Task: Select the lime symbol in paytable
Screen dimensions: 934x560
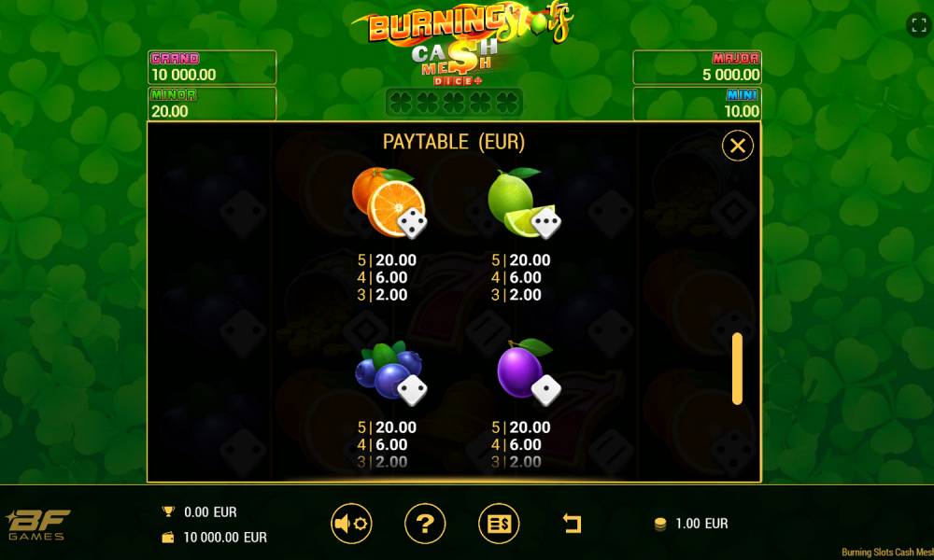Action: pyautogui.click(x=524, y=203)
